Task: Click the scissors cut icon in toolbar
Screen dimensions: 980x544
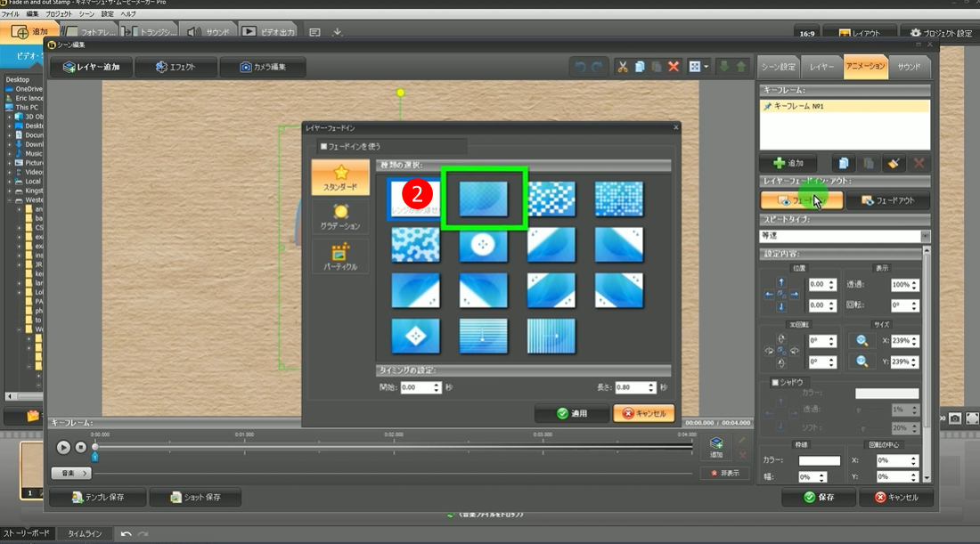Action: (623, 67)
